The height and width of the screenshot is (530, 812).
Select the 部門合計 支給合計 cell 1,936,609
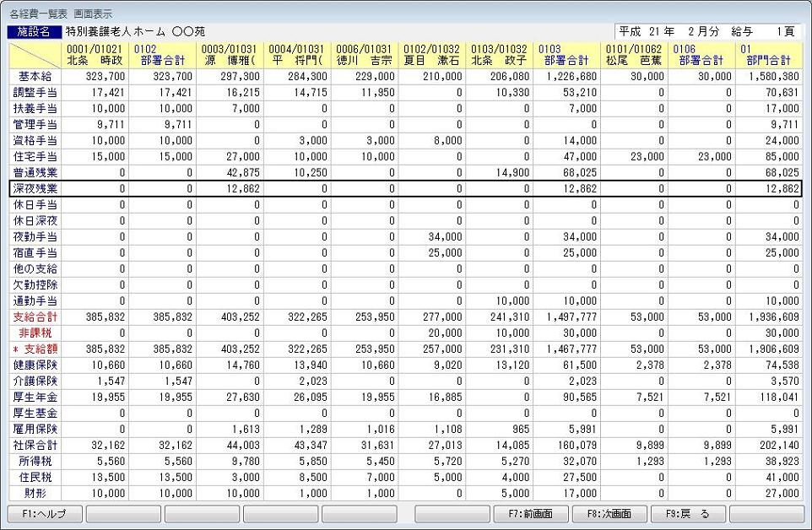coord(769,316)
